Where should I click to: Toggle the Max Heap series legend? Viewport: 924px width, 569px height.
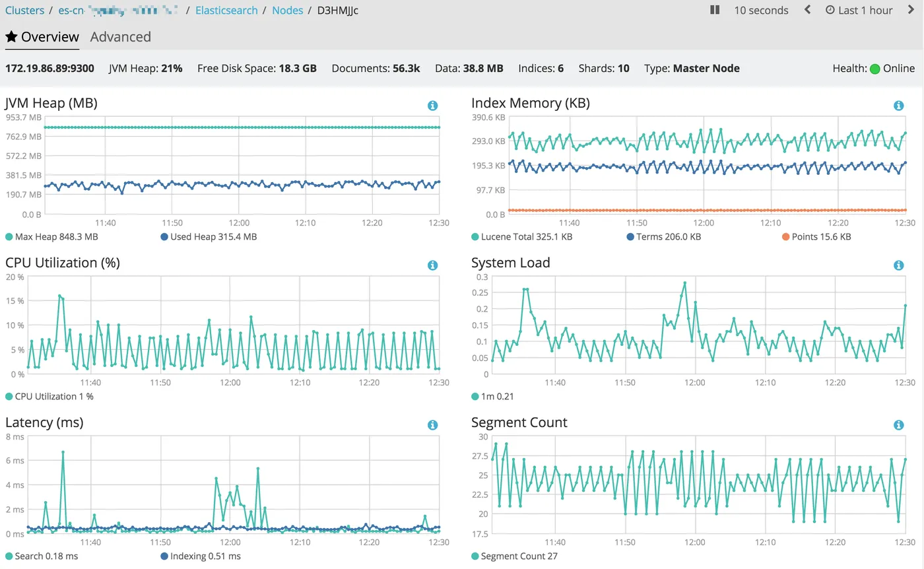[51, 236]
